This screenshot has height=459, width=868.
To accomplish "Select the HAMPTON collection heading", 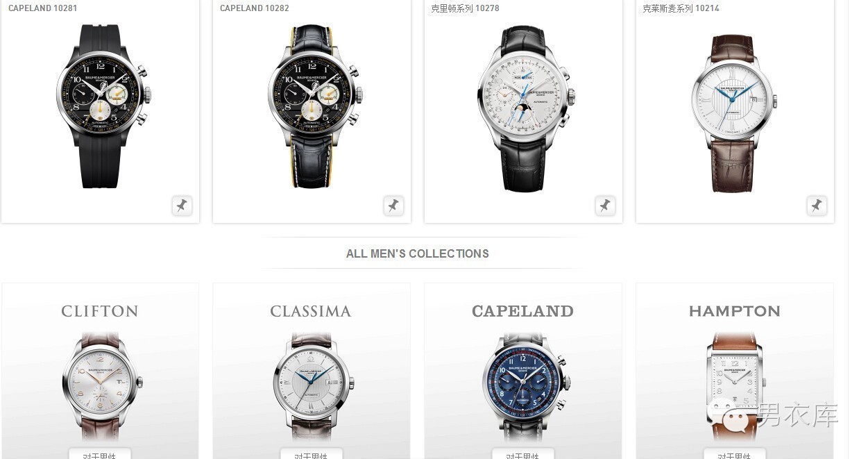I will (735, 311).
